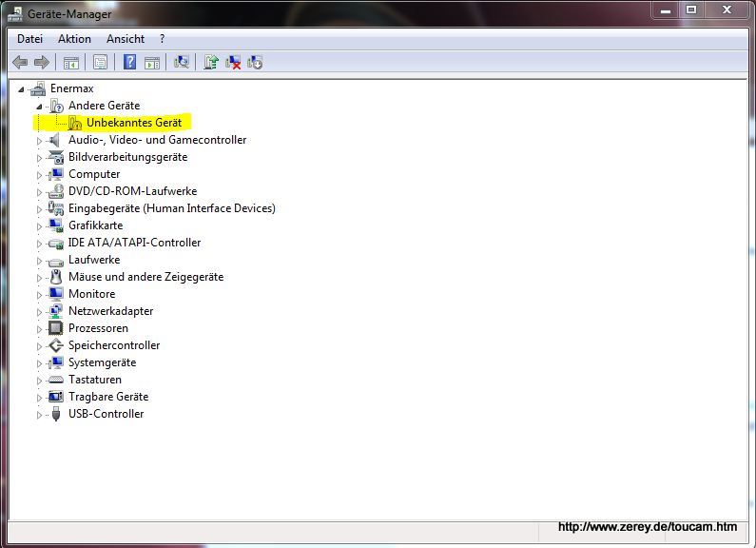Click the USB-Controller plug icon
756x548 pixels.
pyautogui.click(x=56, y=414)
